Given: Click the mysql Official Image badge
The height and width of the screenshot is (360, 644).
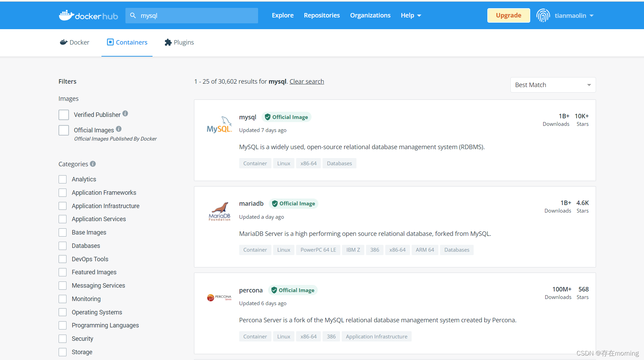Looking at the screenshot, I should click(x=287, y=117).
